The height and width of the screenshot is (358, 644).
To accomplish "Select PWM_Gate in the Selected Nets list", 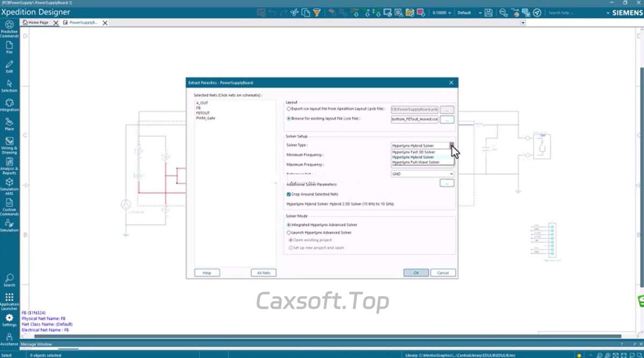I will tap(205, 118).
